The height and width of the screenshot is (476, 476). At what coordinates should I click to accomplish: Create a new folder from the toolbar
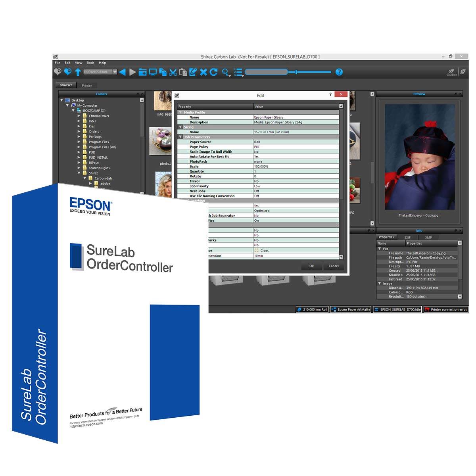point(142,72)
